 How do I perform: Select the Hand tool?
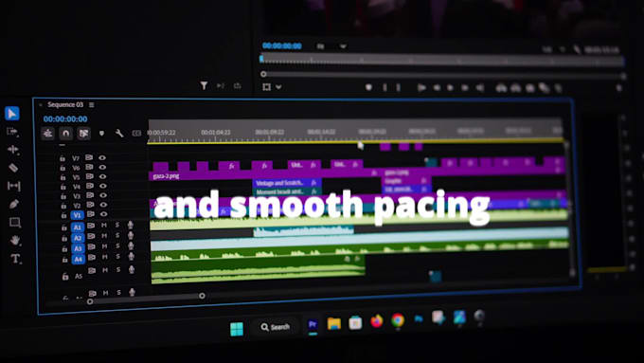point(15,240)
